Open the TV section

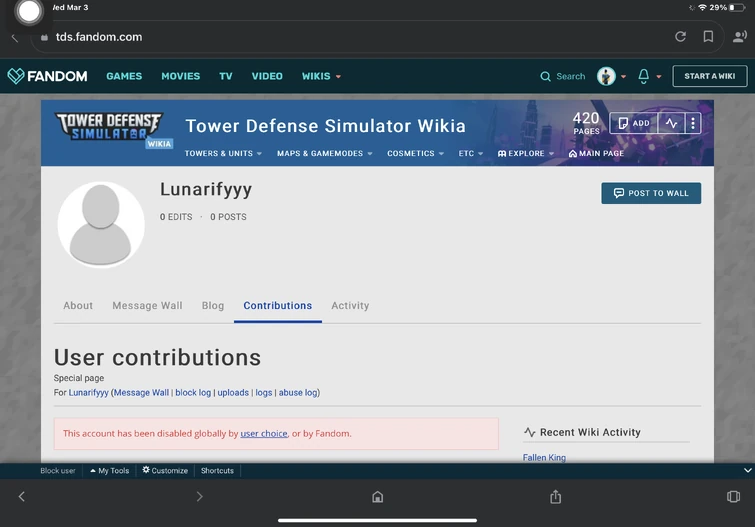pos(226,76)
